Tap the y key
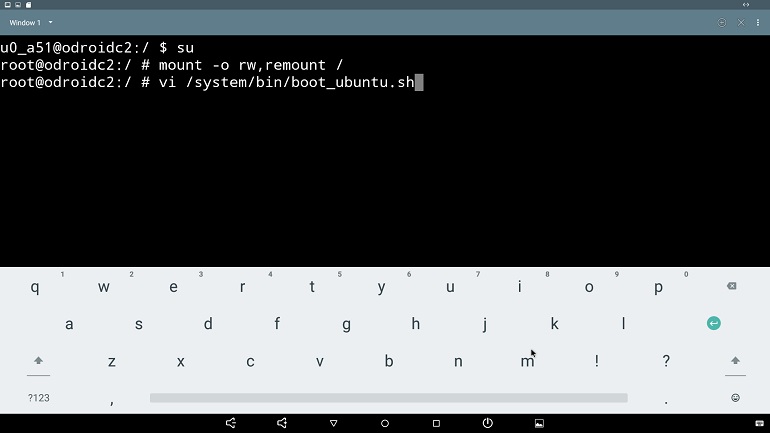This screenshot has width=770, height=433. 381,287
